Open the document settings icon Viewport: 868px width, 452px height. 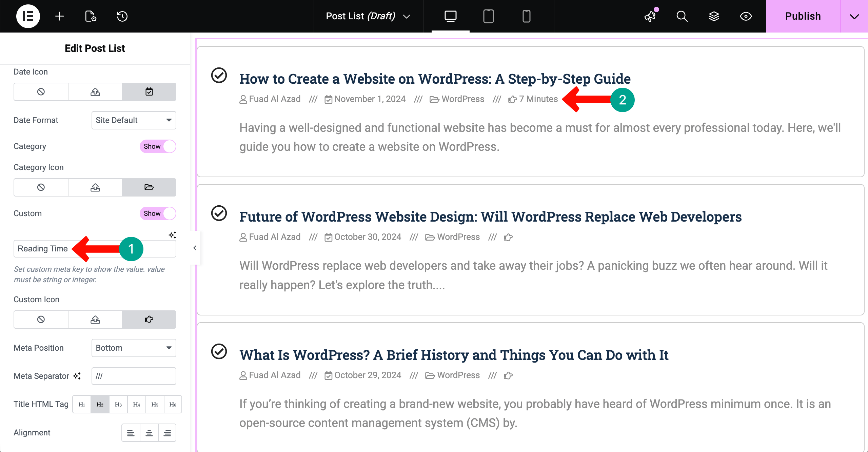pyautogui.click(x=91, y=16)
